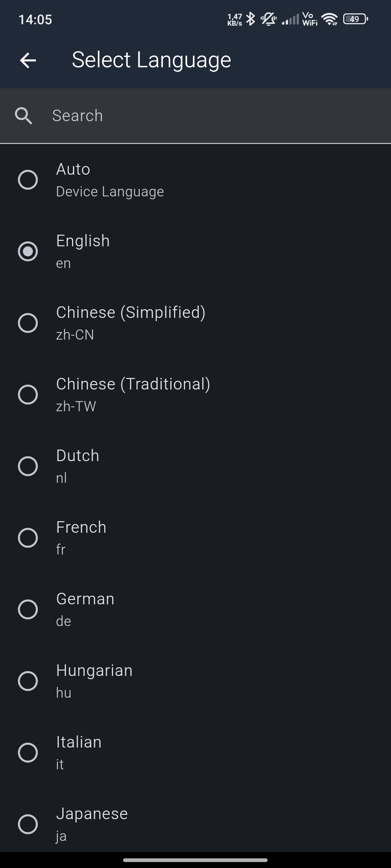Tap the bottom navigation gesture bar
The height and width of the screenshot is (868, 391).
click(195, 860)
